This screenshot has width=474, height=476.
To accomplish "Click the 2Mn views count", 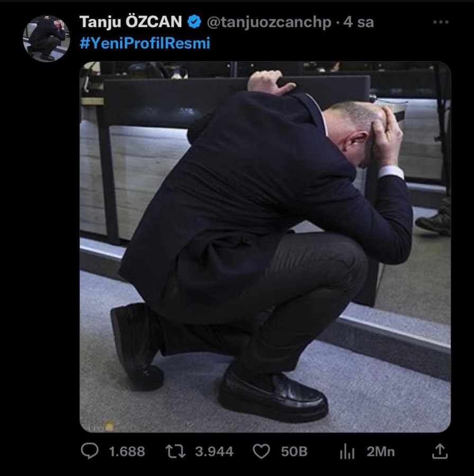I will (380, 452).
